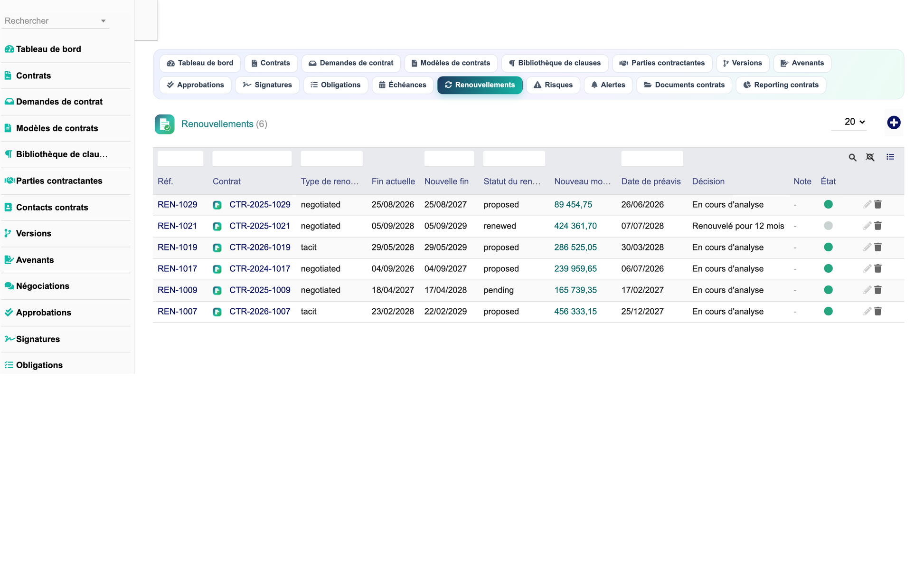Image resolution: width=924 pixels, height=572 pixels.
Task: Click the contract icon beside CTR-2025-1029
Action: [217, 205]
